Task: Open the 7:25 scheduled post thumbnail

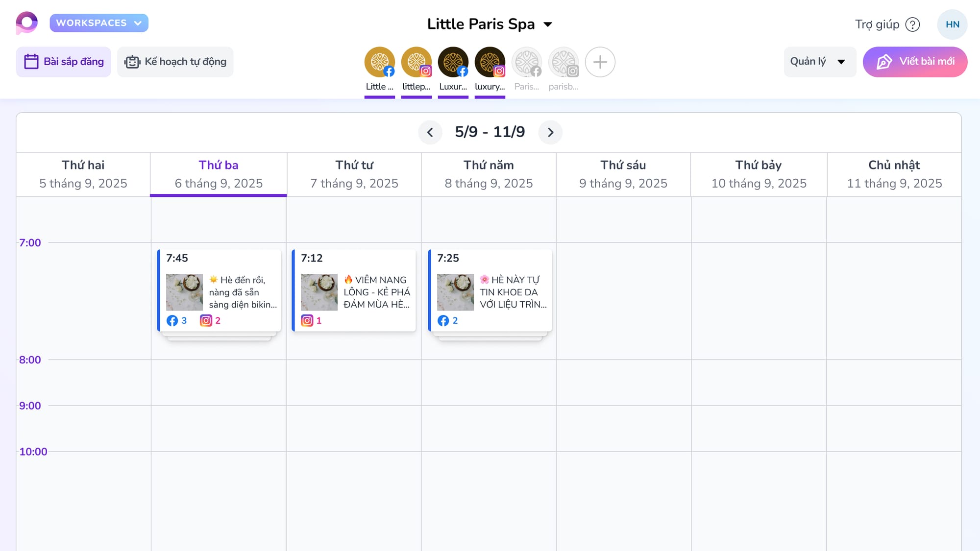Action: (x=455, y=292)
